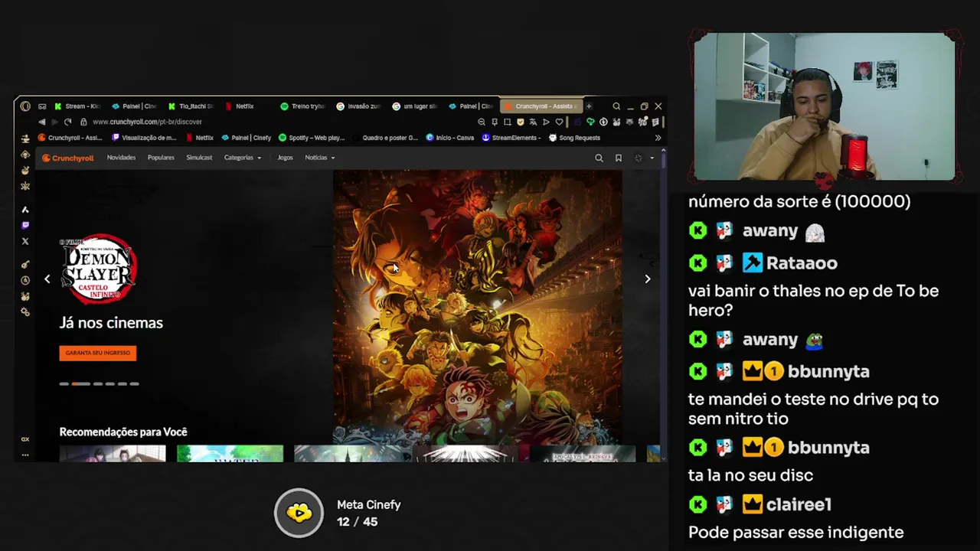980x551 pixels.
Task: Add page to bookmarks heart icon
Action: point(559,122)
